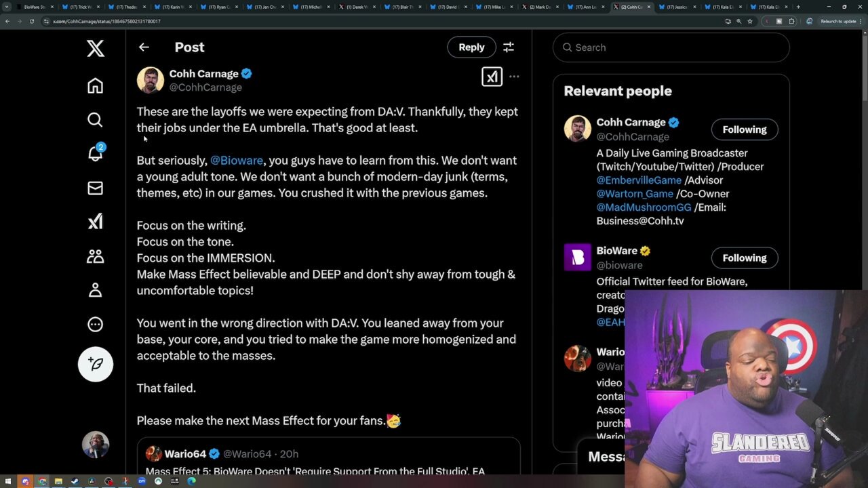
Task: Go to Home in the left sidebar
Action: tap(95, 85)
